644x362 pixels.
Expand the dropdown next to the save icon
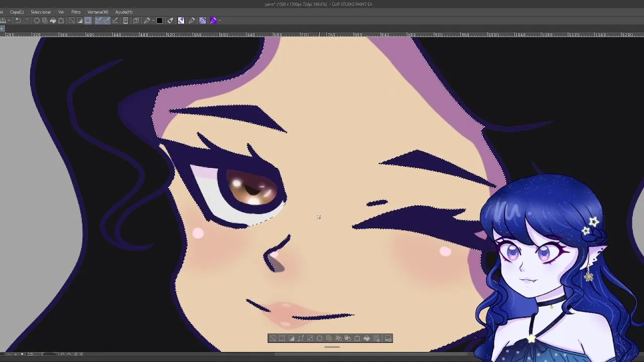(x=9, y=21)
